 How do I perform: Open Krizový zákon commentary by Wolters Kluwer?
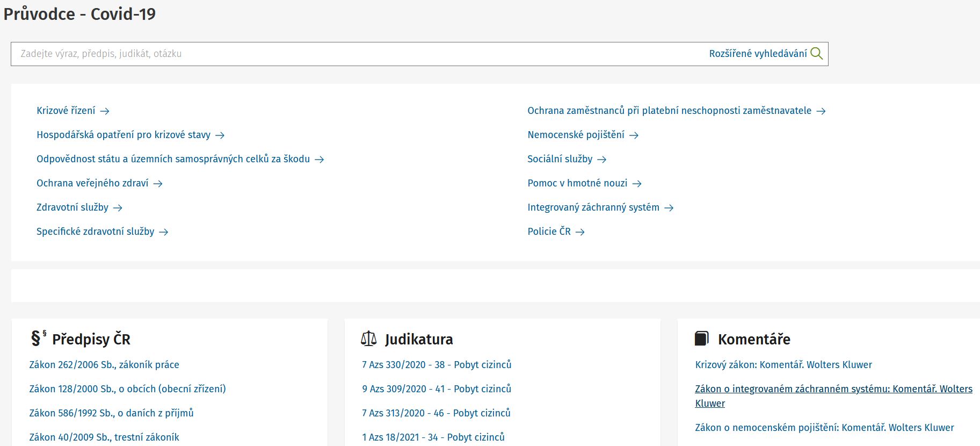click(783, 365)
